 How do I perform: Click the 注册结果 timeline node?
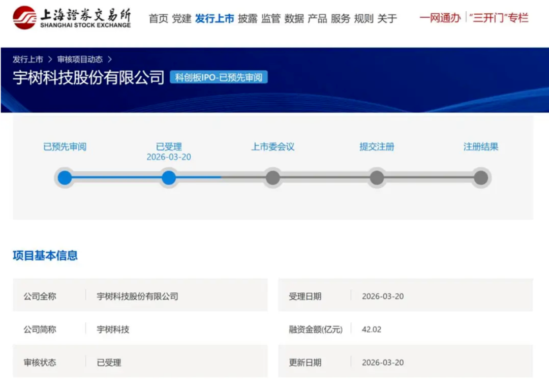point(480,178)
